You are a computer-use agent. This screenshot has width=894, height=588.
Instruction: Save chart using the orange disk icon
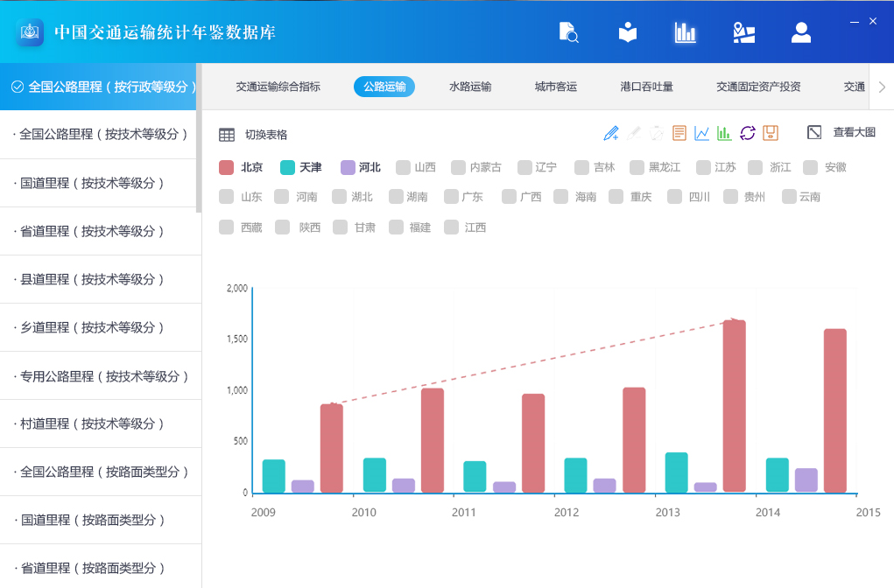coord(771,133)
